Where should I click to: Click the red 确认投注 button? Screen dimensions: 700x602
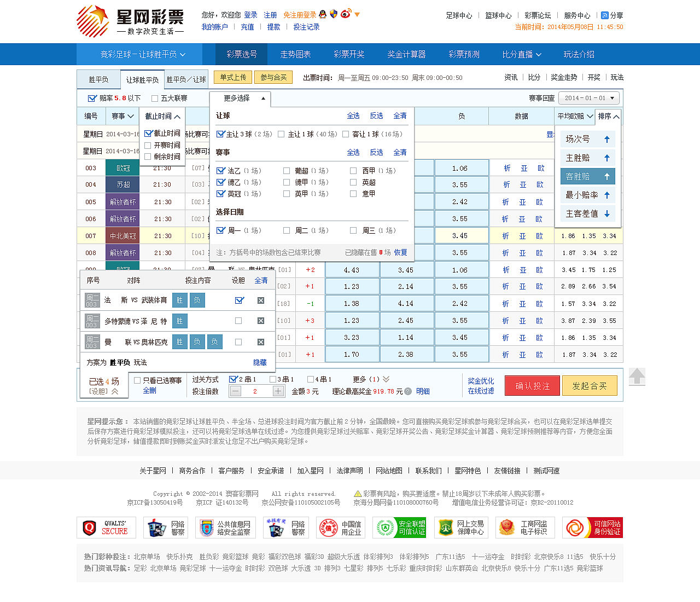(532, 385)
